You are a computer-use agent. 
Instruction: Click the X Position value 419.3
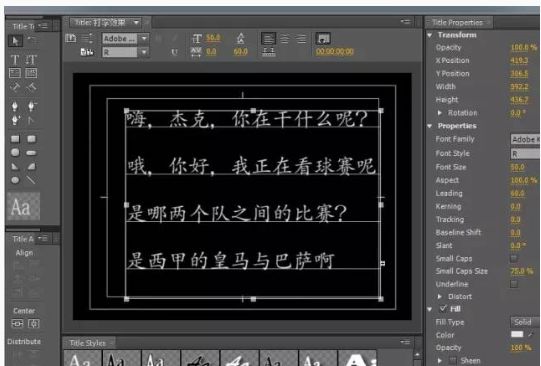click(x=519, y=60)
